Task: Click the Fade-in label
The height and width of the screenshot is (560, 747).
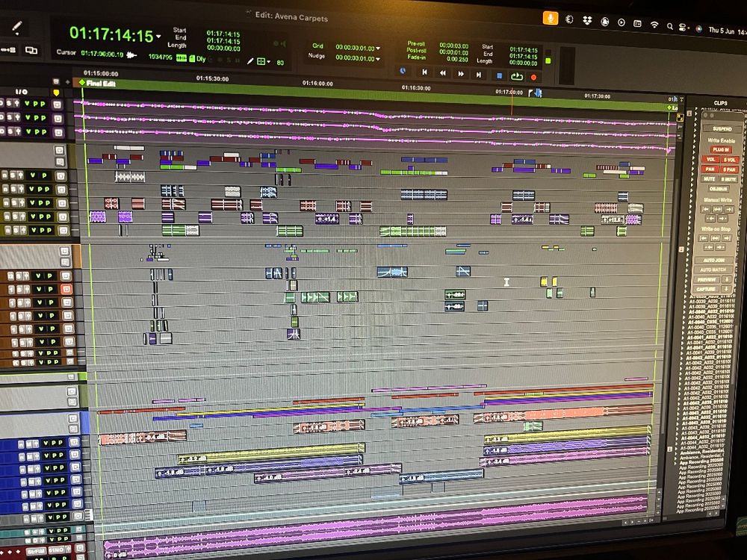Action: pos(416,57)
